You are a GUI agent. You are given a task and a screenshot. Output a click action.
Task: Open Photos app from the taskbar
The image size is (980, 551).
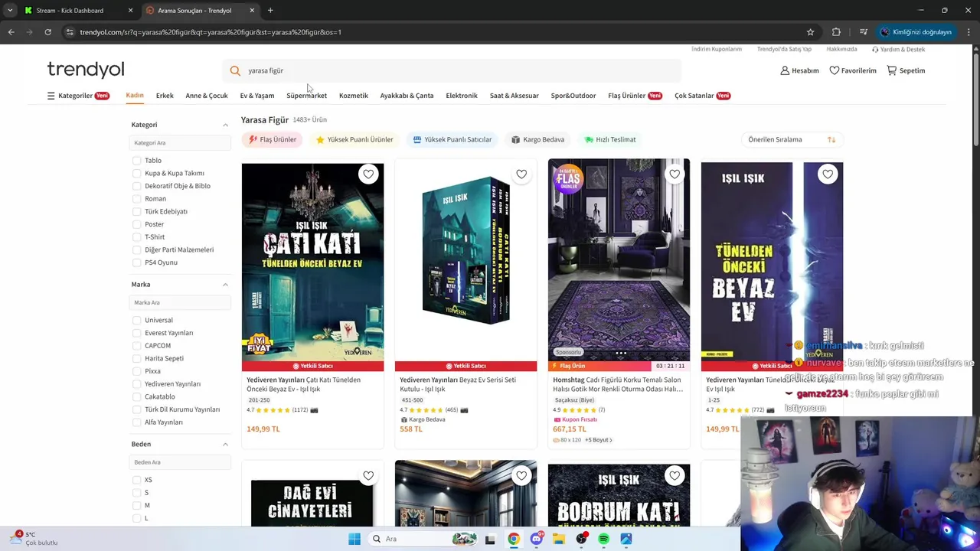click(x=626, y=539)
